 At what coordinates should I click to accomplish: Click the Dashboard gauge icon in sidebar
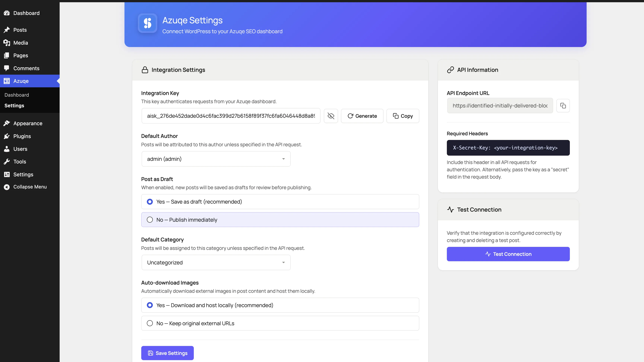pos(7,13)
